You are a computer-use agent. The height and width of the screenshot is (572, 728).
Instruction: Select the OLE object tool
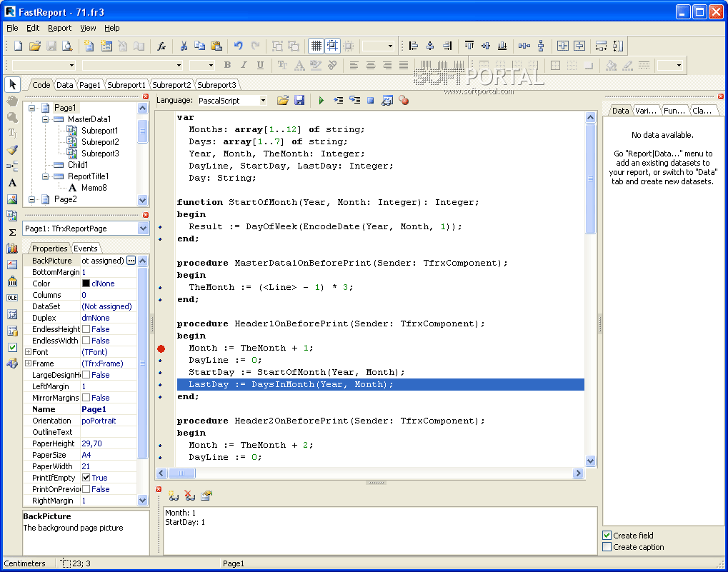tap(12, 298)
